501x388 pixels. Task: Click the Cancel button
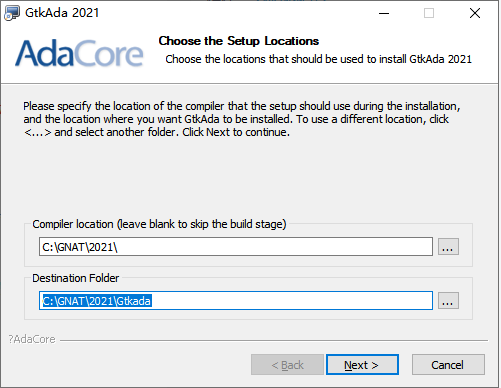(x=448, y=365)
